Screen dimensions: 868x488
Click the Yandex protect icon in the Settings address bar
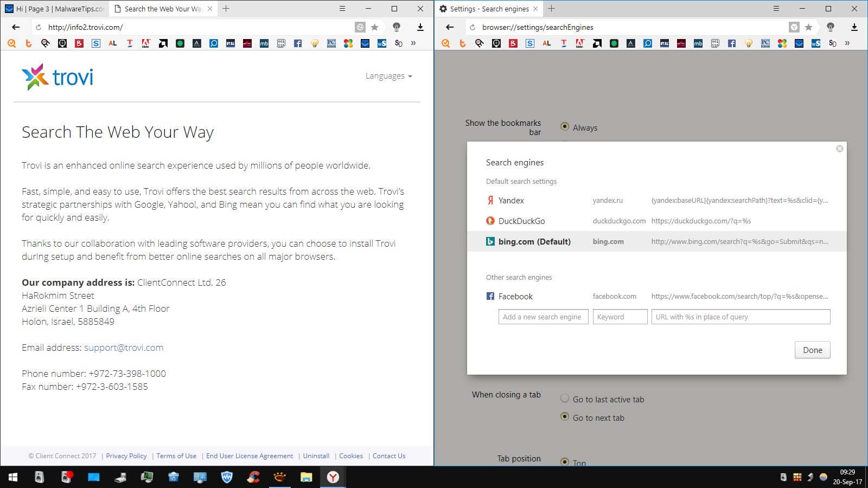[x=794, y=27]
